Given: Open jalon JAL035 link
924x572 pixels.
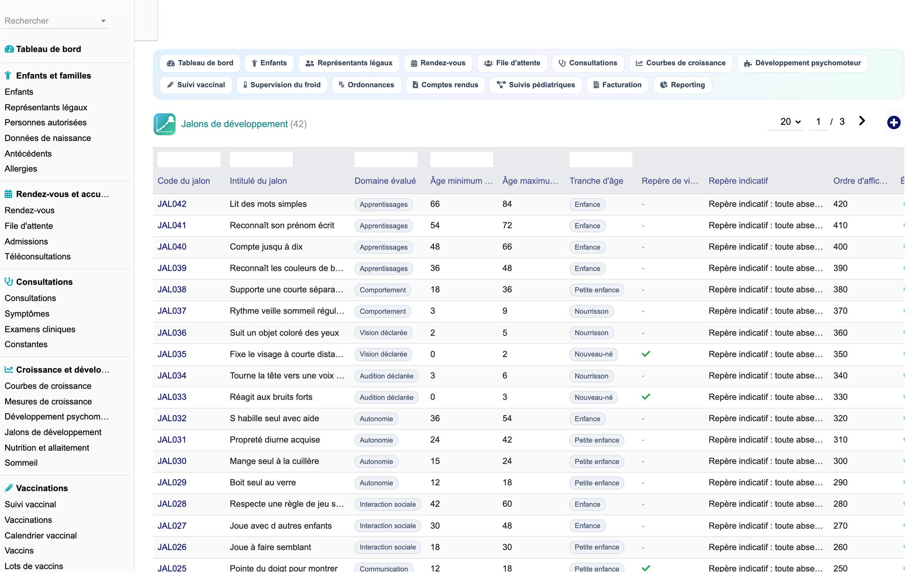Looking at the screenshot, I should pyautogui.click(x=172, y=354).
